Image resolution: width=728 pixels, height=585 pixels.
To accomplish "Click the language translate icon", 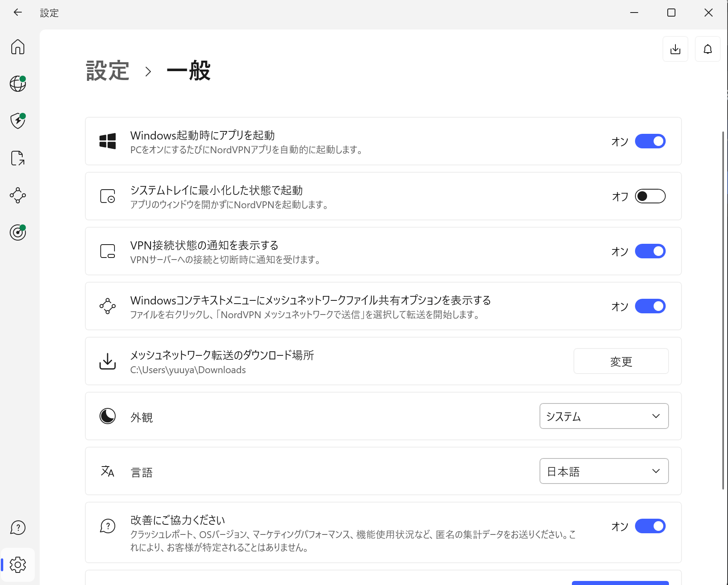I will [x=108, y=471].
